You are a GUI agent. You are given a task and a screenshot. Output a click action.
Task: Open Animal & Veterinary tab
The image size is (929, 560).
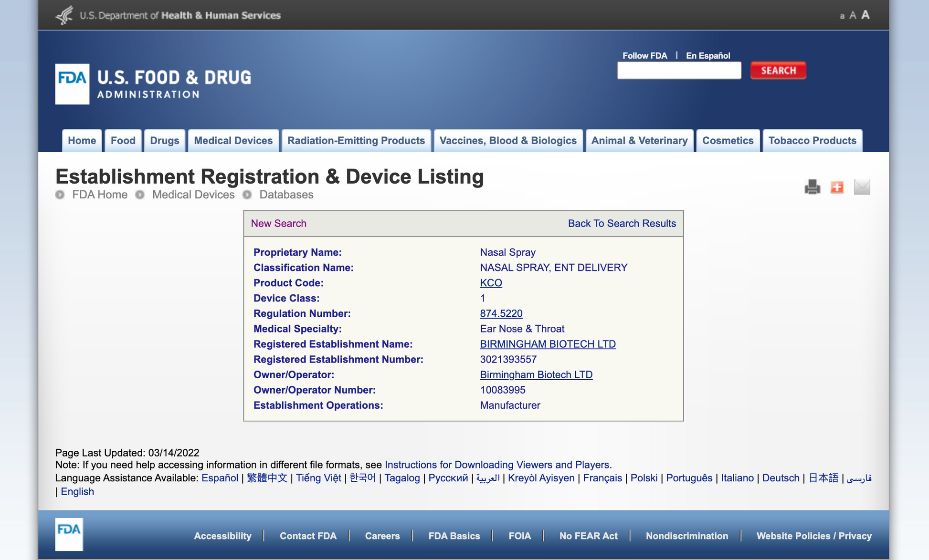(x=639, y=141)
